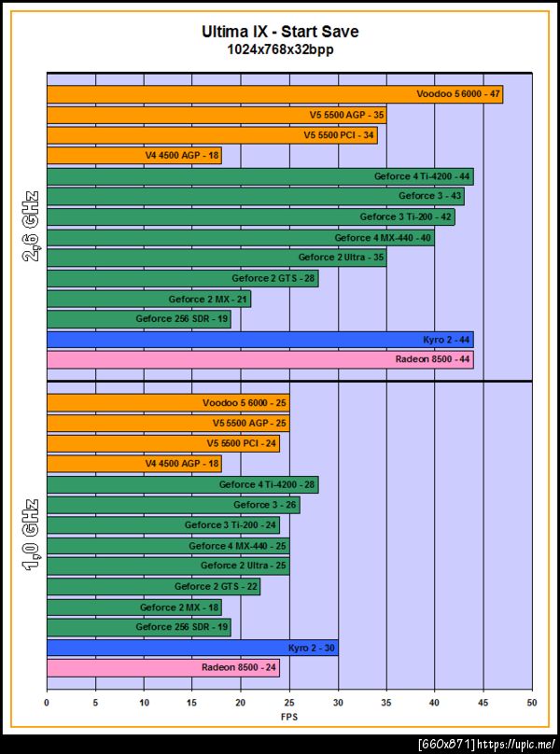Select the "Geforce 4 Ti-4200 - 28" bar
This screenshot has width=560, height=754.
(x=183, y=484)
